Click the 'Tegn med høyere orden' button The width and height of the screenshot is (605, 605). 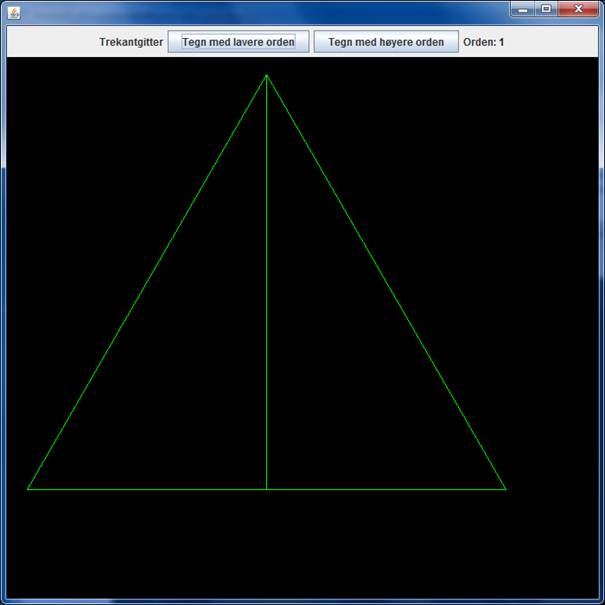tap(386, 42)
